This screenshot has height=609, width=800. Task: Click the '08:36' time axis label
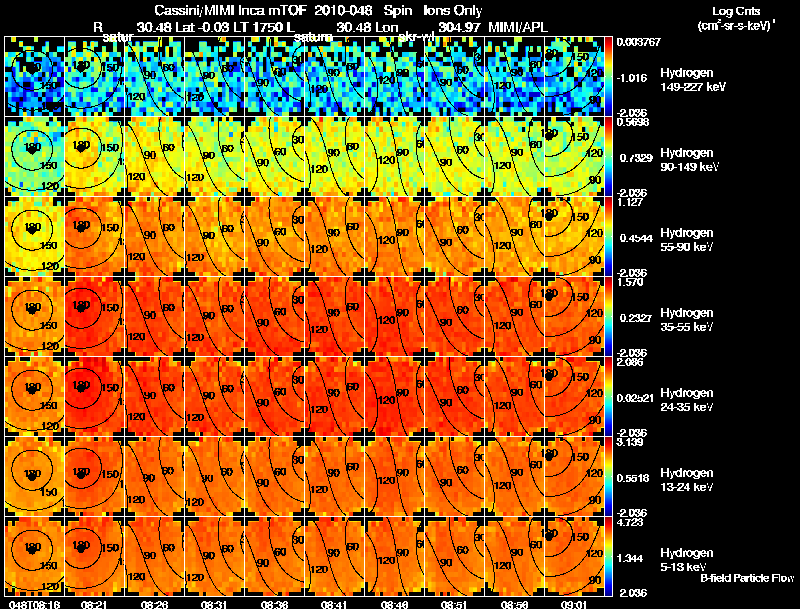tap(274, 604)
